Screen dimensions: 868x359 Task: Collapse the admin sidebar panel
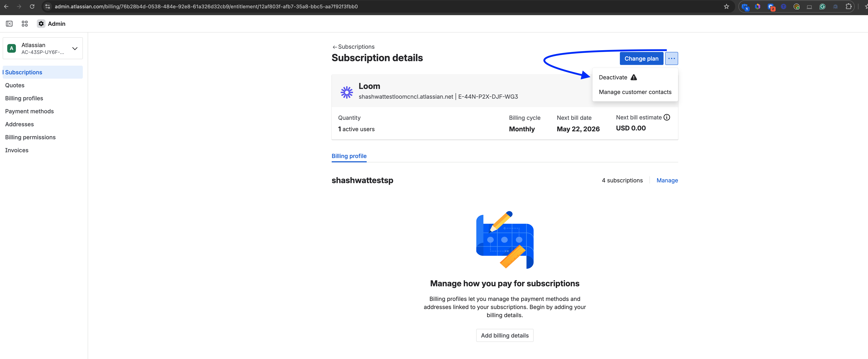[9, 24]
